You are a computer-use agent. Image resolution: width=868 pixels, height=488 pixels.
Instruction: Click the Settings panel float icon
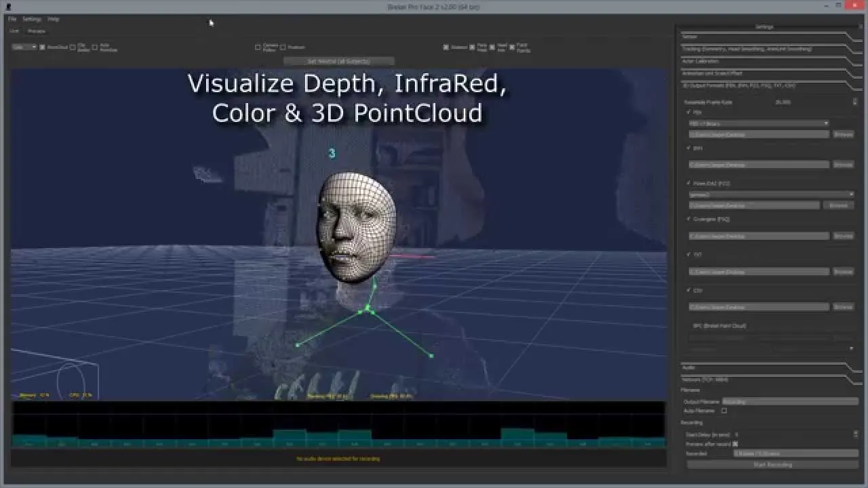(860, 27)
